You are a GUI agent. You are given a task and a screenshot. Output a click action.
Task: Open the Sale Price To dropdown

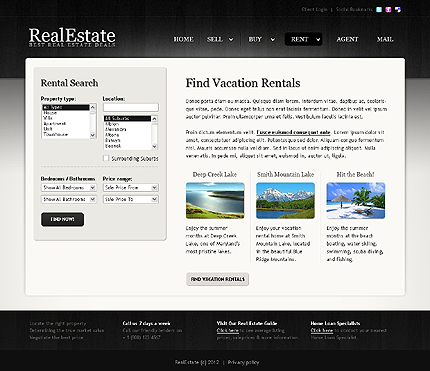[x=131, y=199]
